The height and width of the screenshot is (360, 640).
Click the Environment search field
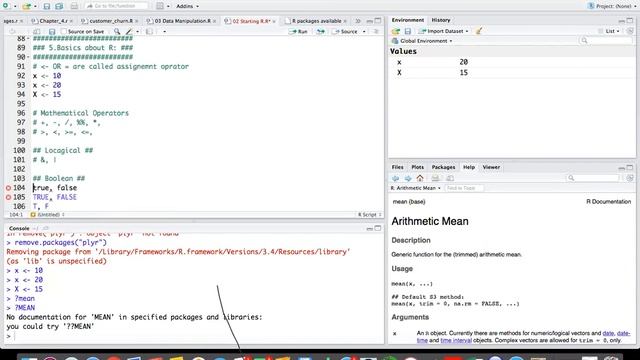[606, 41]
